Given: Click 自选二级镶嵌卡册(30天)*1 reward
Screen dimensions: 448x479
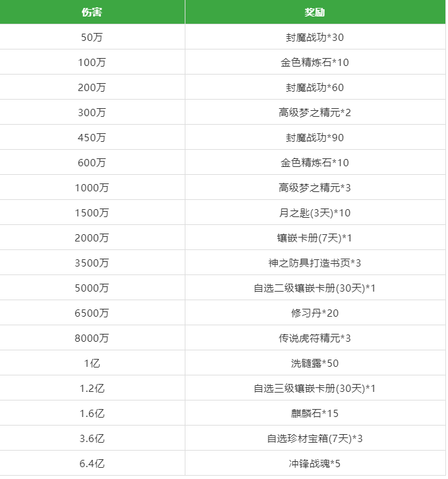Looking at the screenshot, I should [x=315, y=288].
